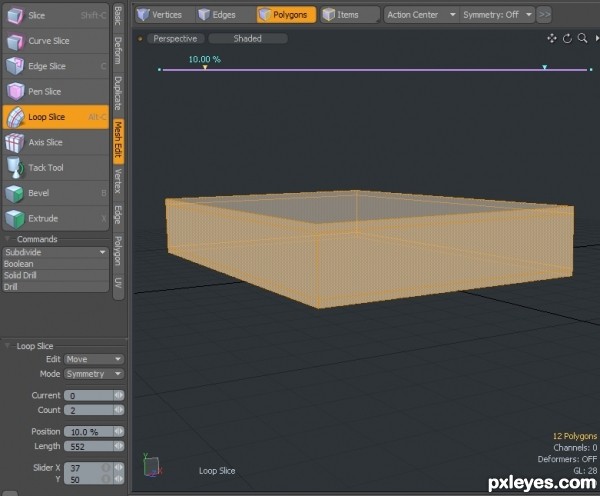Select the Pen Slice tool icon
The height and width of the screenshot is (496, 600).
pos(15,92)
